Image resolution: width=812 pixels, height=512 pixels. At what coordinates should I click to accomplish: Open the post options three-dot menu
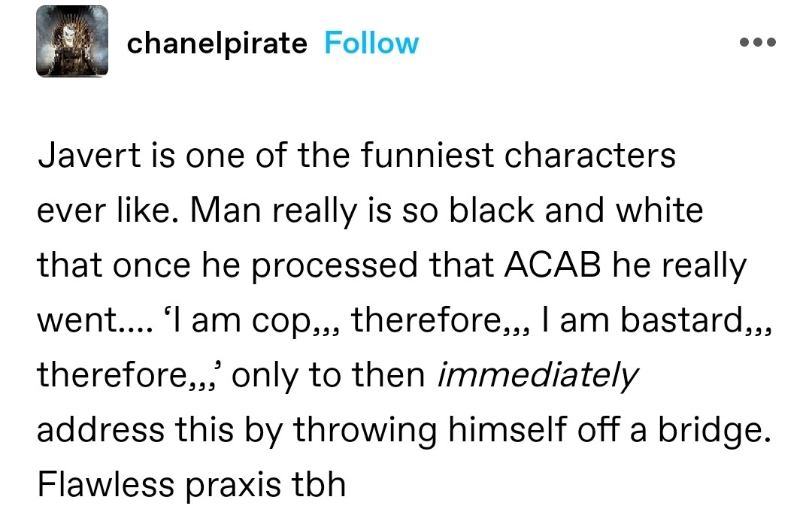click(757, 42)
